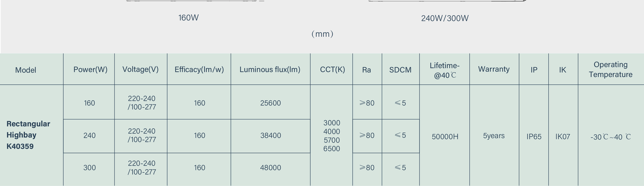Click the 5years warranty value
The width and height of the screenshot is (644, 186).
tap(494, 136)
